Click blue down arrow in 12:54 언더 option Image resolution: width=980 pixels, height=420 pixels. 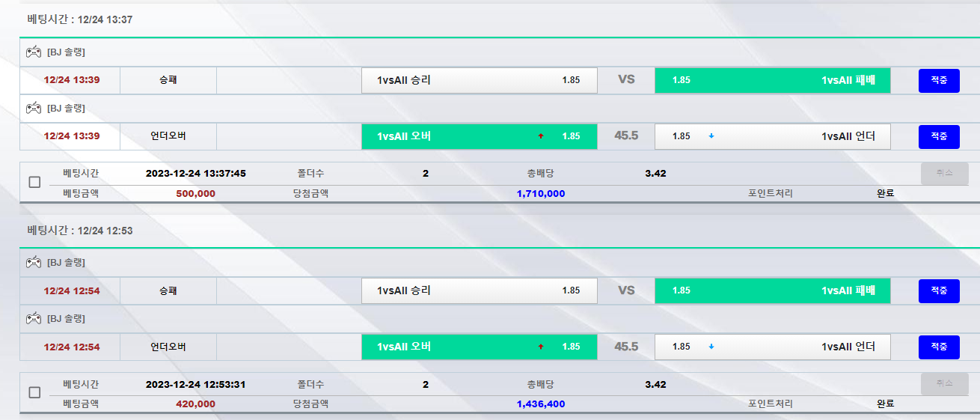point(711,347)
